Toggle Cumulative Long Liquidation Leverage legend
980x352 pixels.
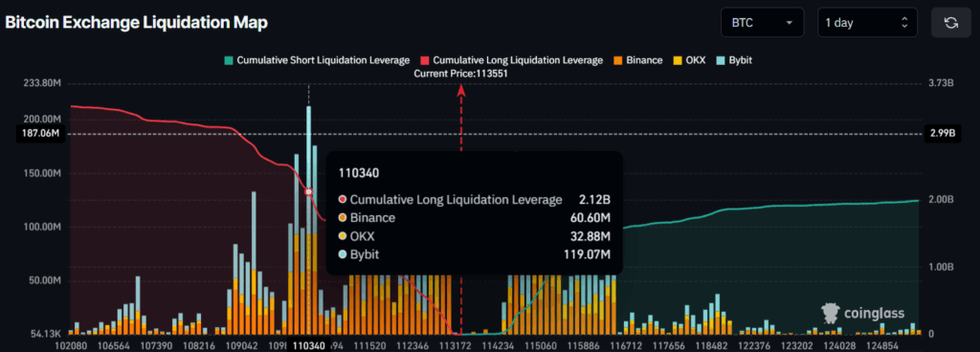pyautogui.click(x=512, y=60)
